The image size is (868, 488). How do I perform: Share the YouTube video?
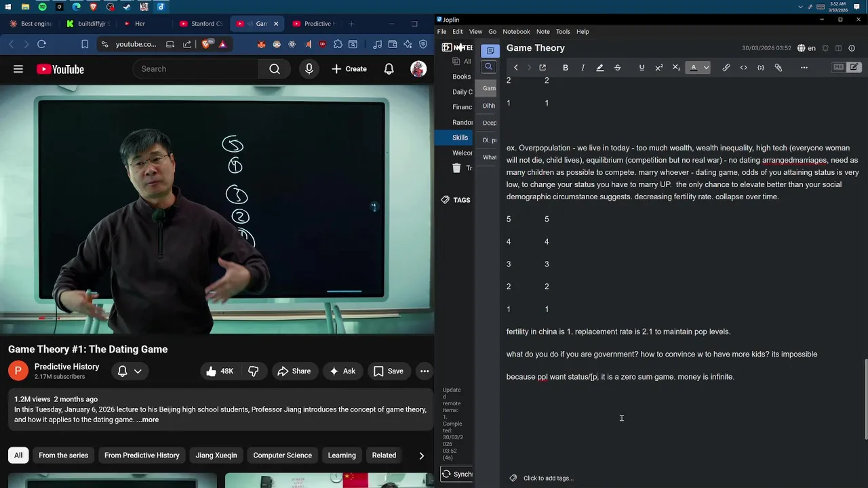[294, 371]
